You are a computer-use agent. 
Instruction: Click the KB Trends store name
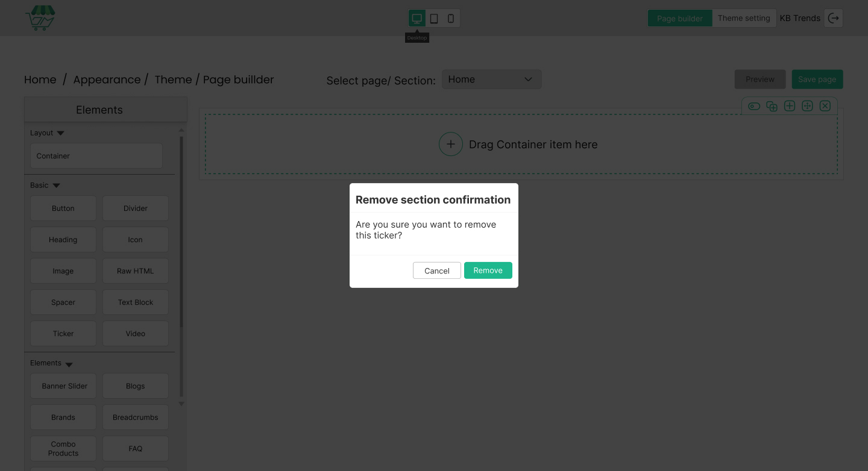click(800, 18)
